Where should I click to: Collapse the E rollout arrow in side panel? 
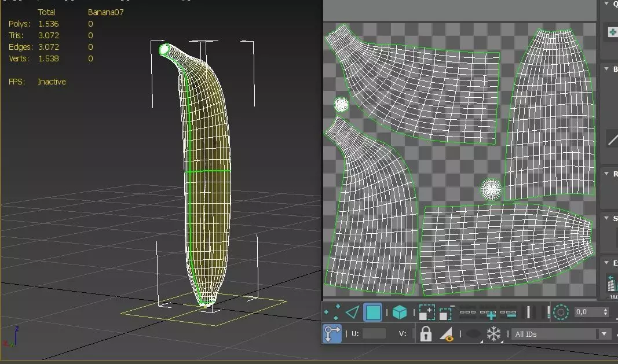[606, 263]
